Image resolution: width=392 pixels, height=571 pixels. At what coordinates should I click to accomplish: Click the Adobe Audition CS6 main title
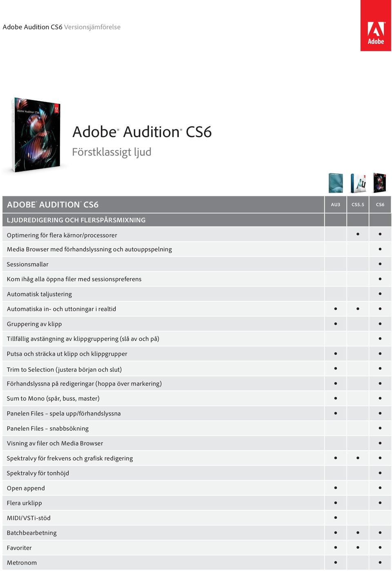[x=142, y=132]
